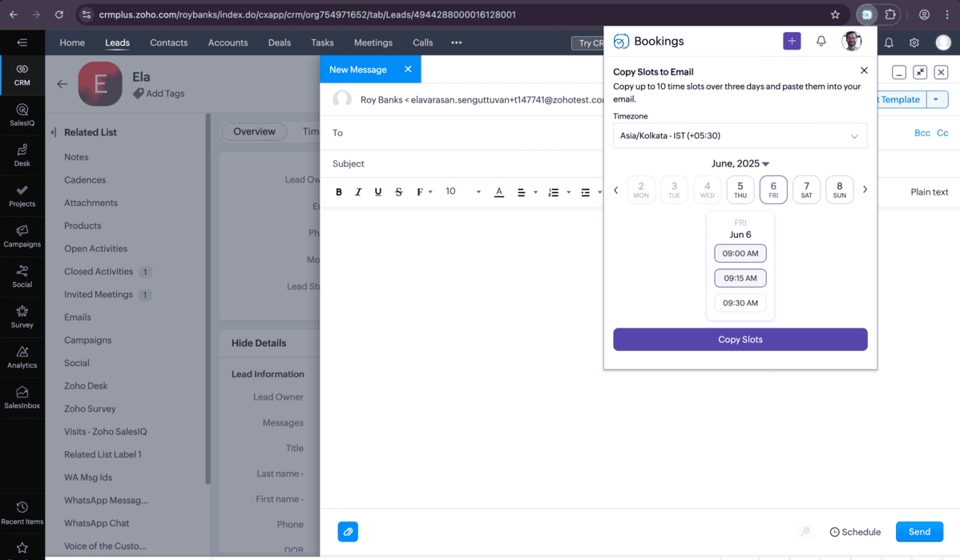The height and width of the screenshot is (560, 960).
Task: Open SalesInbox from the sidebar
Action: click(22, 398)
